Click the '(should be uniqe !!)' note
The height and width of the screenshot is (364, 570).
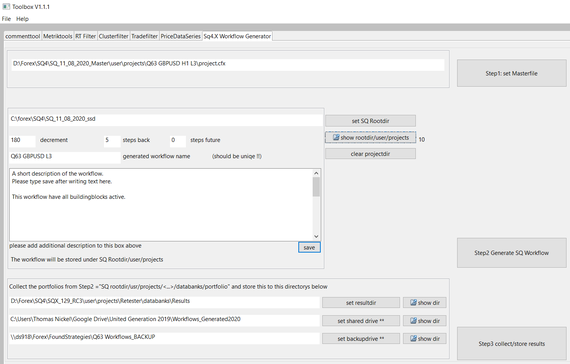(x=237, y=156)
